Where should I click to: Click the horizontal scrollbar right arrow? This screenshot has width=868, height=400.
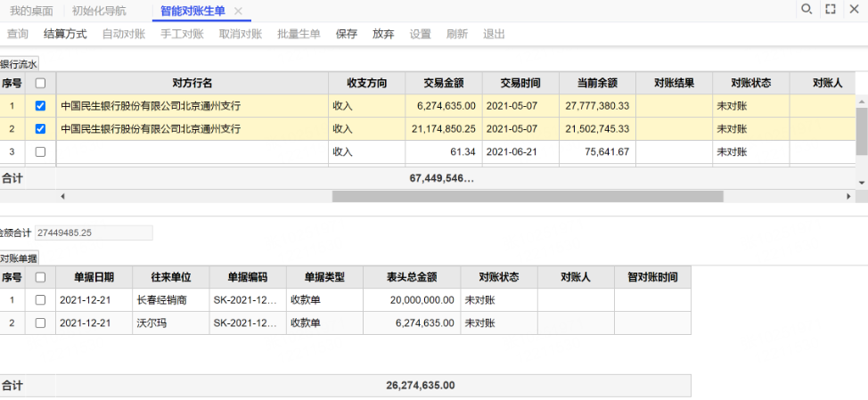tap(848, 196)
